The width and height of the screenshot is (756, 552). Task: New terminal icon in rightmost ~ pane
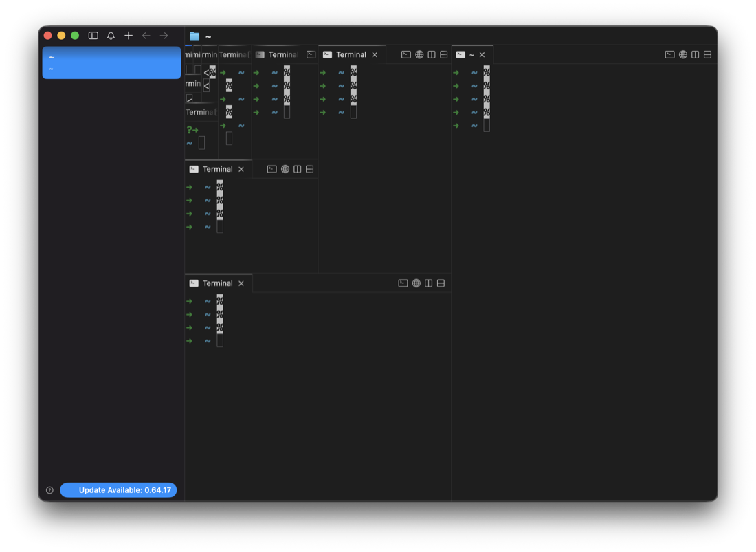coord(669,54)
